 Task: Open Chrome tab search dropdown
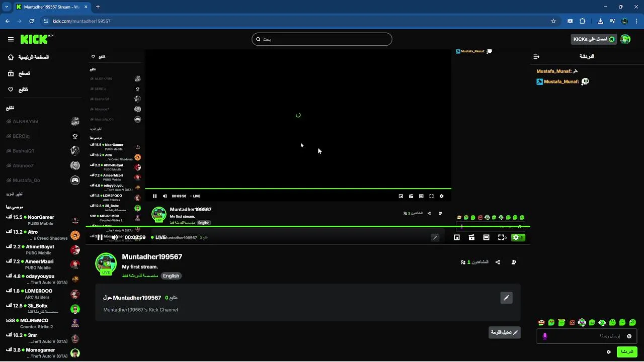point(7,7)
